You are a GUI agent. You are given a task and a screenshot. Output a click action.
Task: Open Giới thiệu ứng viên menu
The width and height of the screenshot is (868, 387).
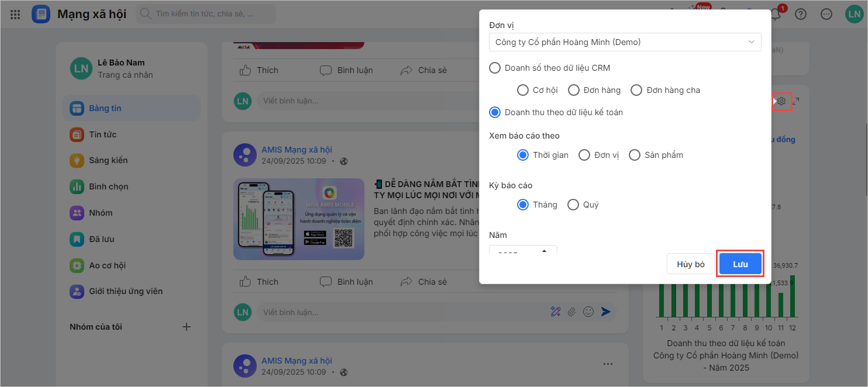click(132, 291)
